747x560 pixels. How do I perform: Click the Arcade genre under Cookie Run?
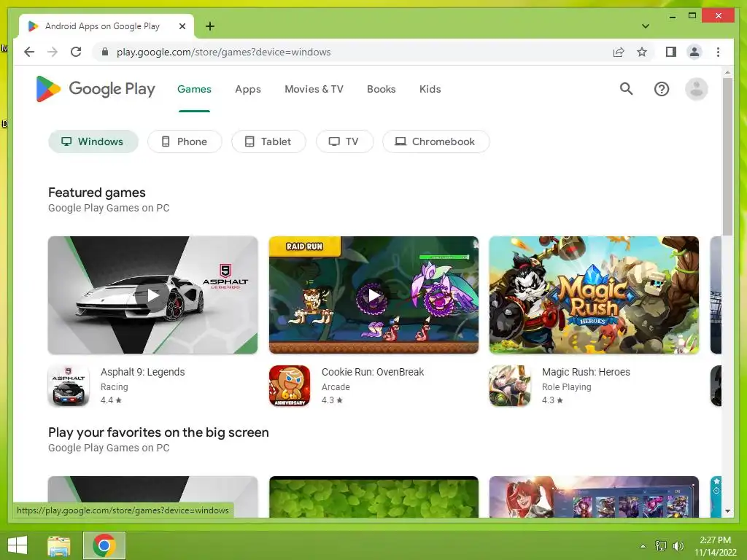tap(336, 387)
